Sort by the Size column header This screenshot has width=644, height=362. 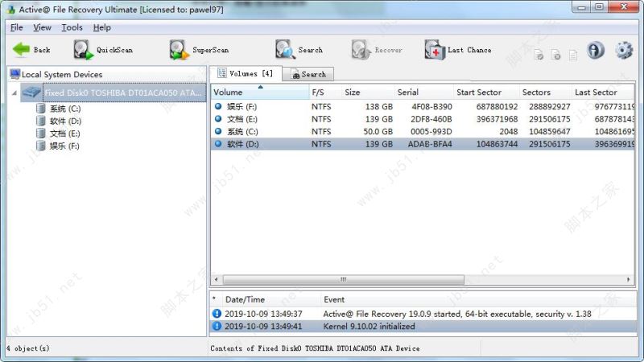click(368, 93)
